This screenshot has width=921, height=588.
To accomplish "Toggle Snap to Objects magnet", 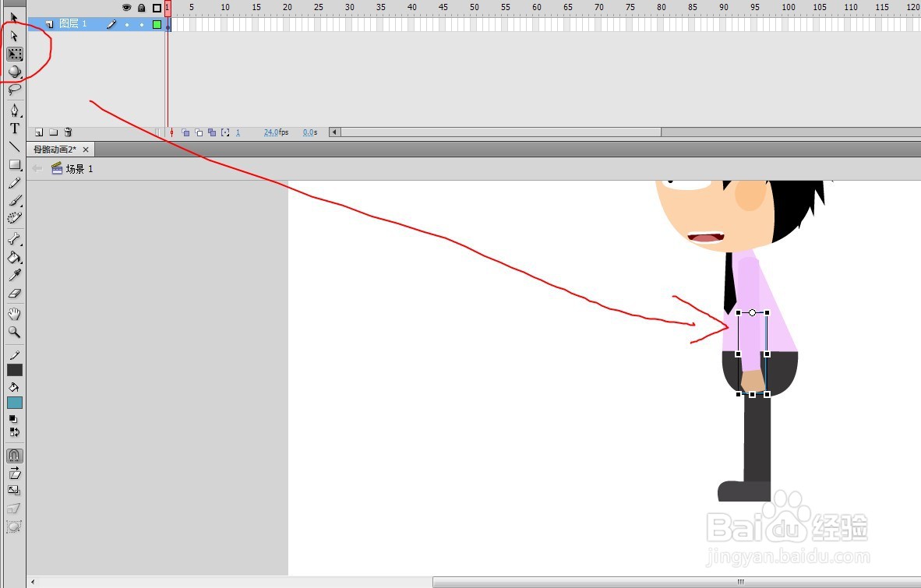I will point(15,456).
